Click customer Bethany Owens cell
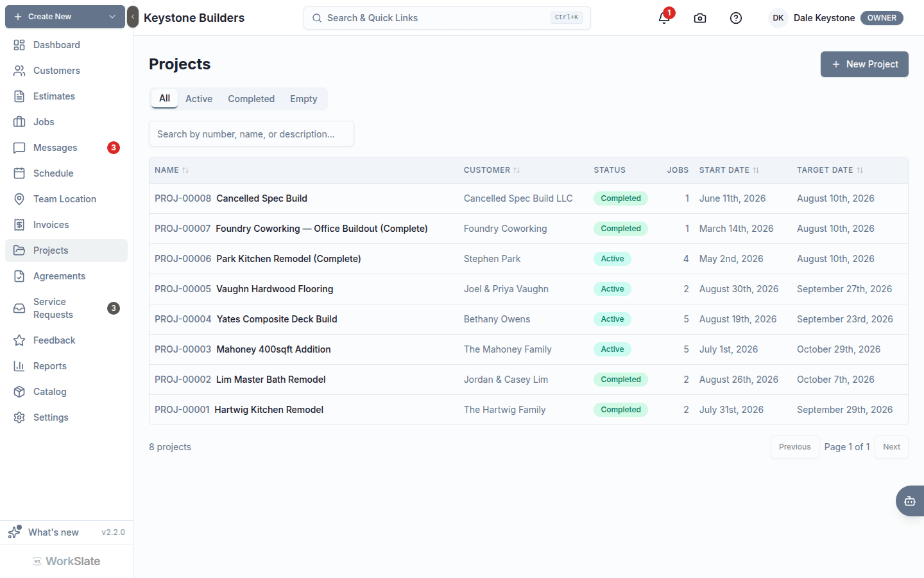 click(x=497, y=319)
